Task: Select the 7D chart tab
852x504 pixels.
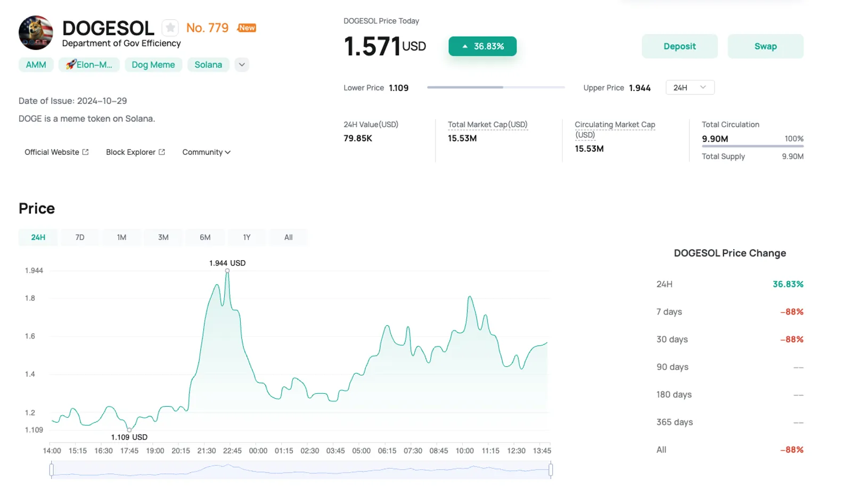Action: [x=80, y=237]
